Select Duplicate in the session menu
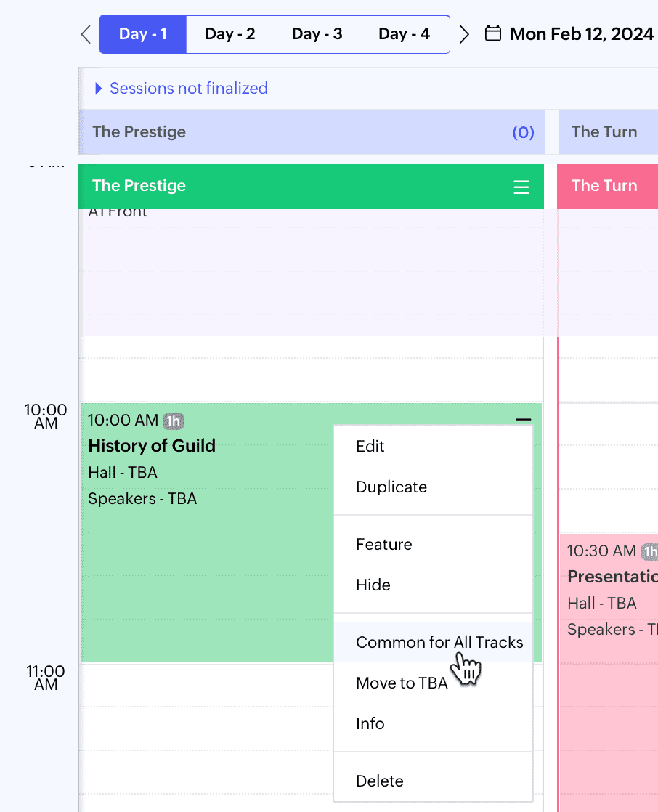The height and width of the screenshot is (812, 658). (391, 487)
